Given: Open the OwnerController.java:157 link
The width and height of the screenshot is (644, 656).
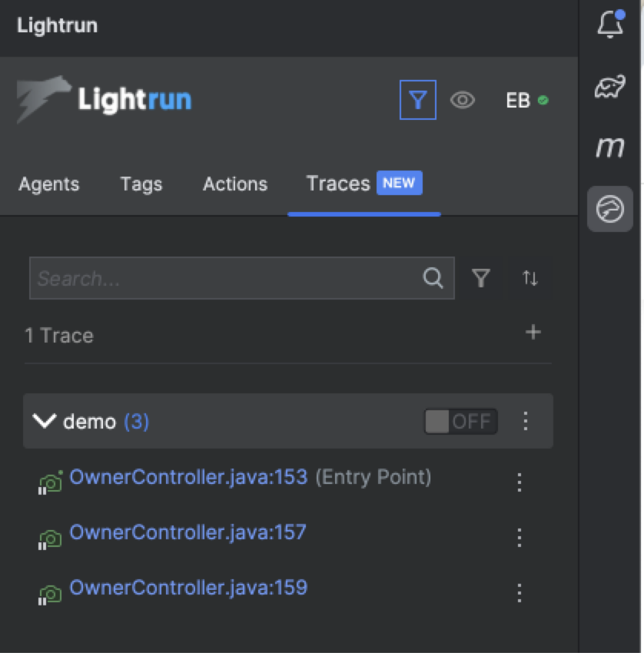Looking at the screenshot, I should point(188,532).
